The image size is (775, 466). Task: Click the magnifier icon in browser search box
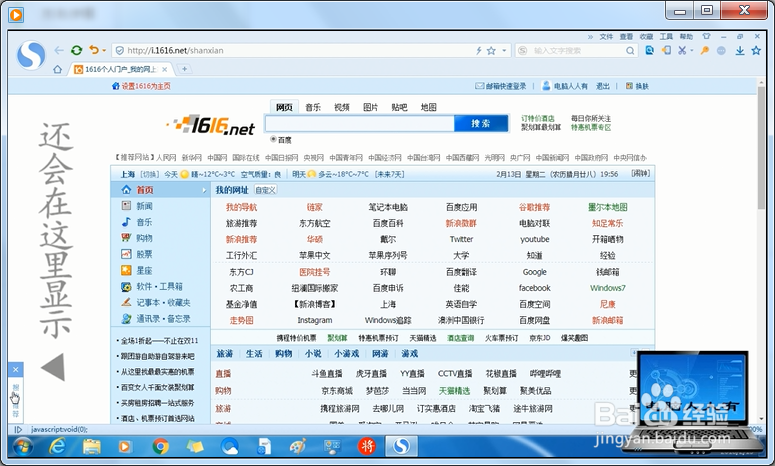tap(630, 50)
